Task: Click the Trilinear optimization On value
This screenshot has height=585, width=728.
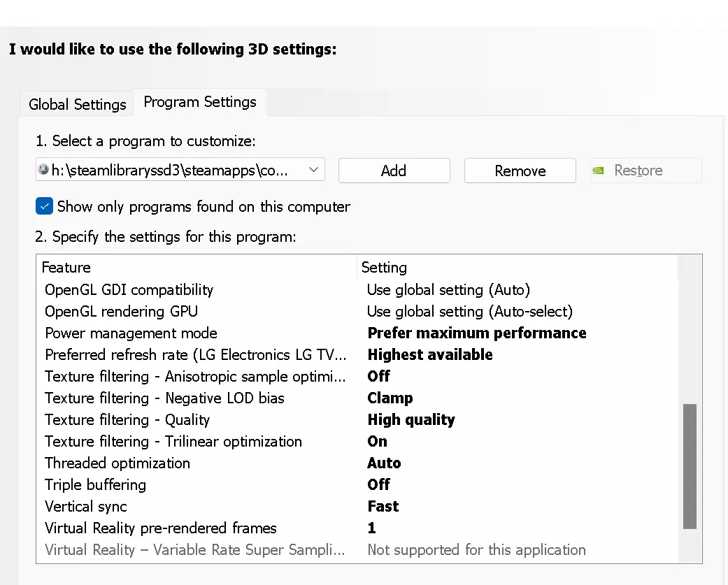Action: pyautogui.click(x=377, y=442)
